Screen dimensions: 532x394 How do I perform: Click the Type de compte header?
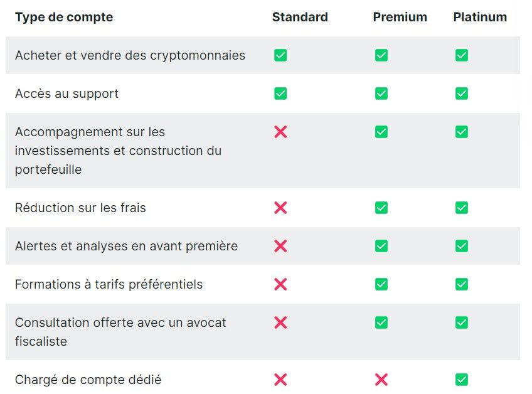click(x=64, y=18)
